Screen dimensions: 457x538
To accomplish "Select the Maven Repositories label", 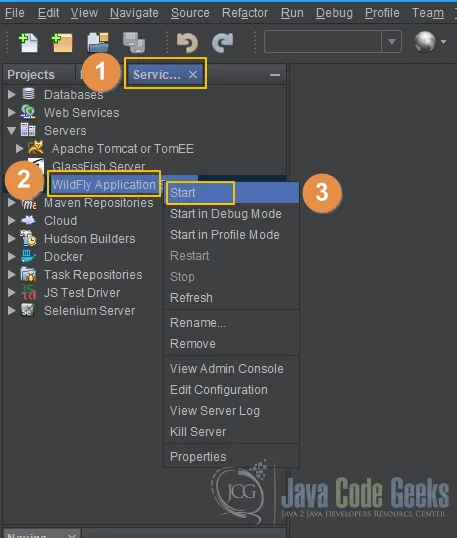I will point(98,202).
